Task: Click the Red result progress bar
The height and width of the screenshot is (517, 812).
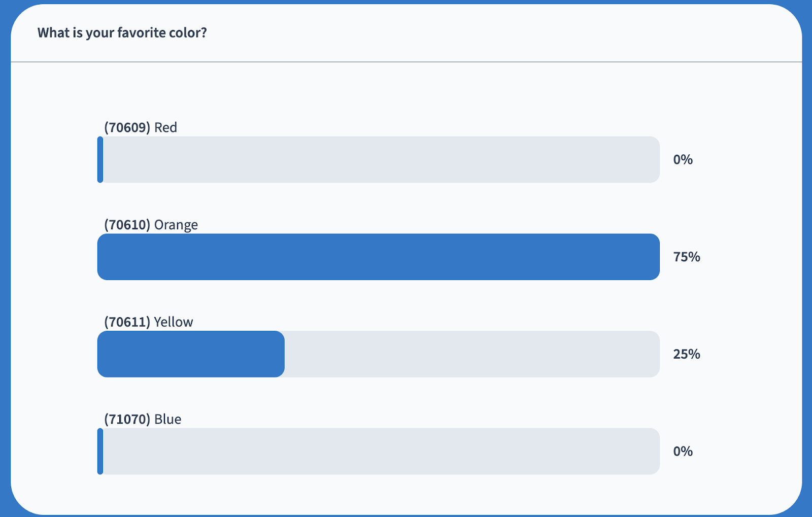Action: (x=379, y=159)
